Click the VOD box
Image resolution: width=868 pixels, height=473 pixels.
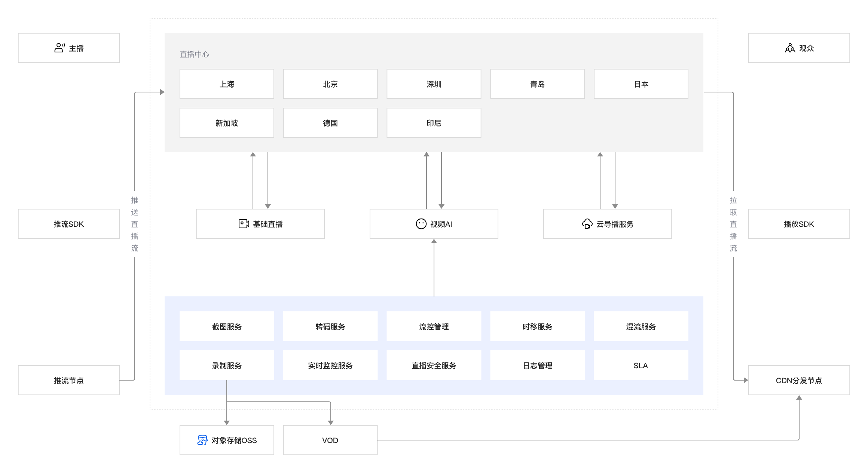(x=330, y=440)
